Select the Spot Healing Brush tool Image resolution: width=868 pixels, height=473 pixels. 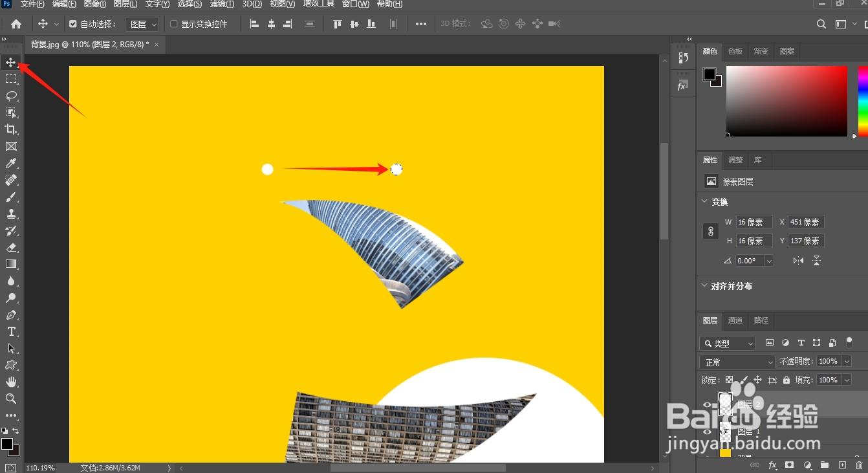click(x=11, y=180)
